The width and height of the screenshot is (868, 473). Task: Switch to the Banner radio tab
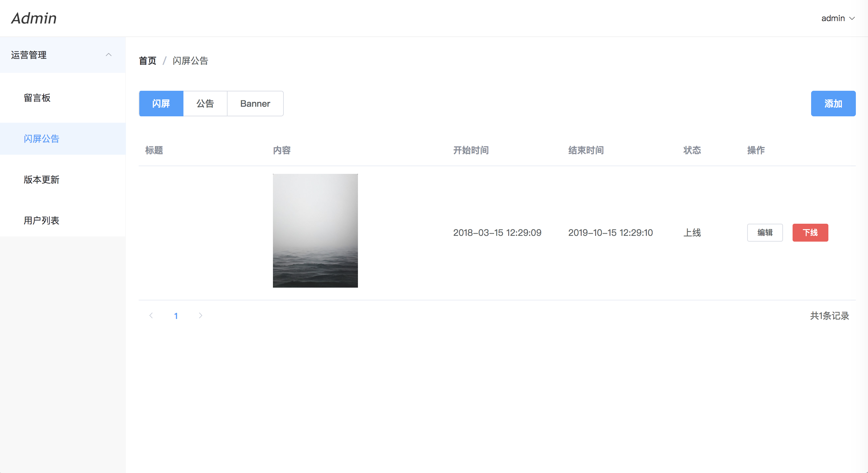click(x=255, y=104)
